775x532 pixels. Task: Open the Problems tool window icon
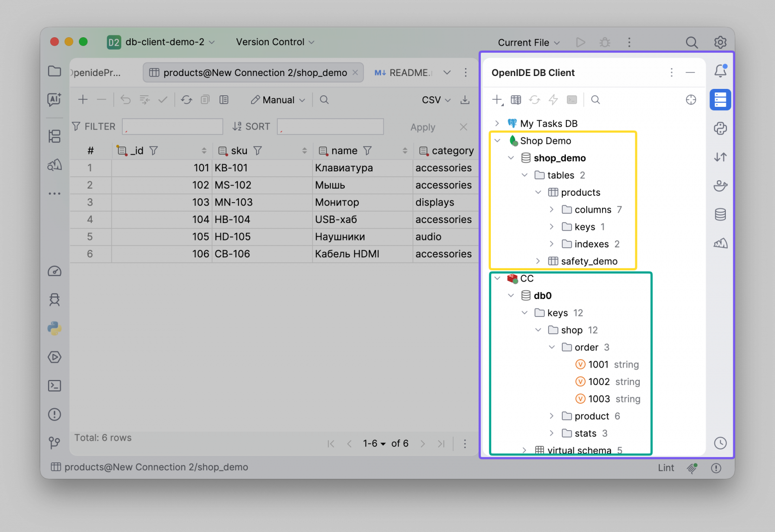click(55, 414)
